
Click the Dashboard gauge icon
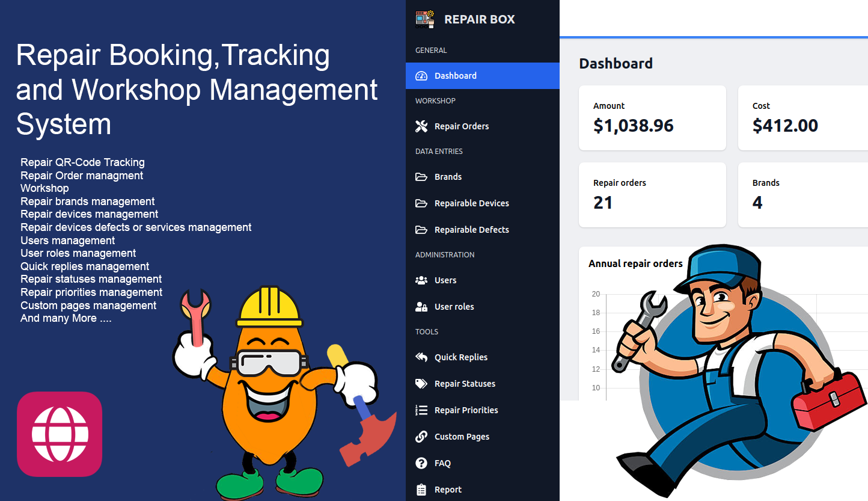click(x=421, y=76)
